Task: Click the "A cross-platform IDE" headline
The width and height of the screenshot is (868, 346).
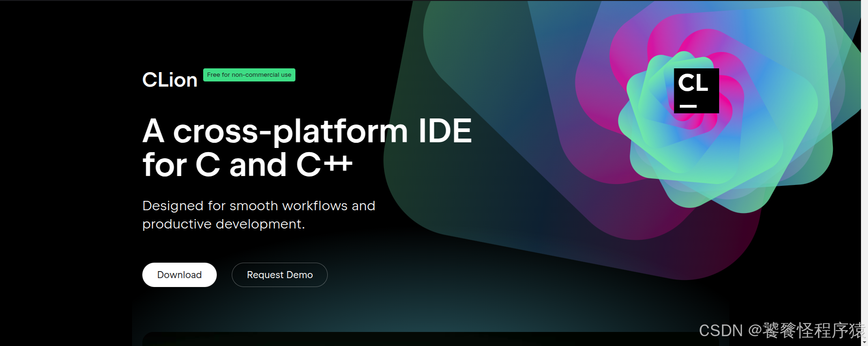Action: point(307,131)
